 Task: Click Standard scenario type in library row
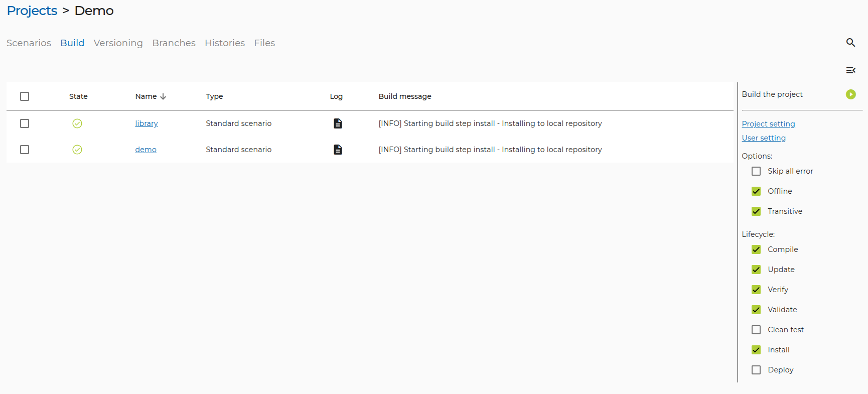[x=238, y=123]
